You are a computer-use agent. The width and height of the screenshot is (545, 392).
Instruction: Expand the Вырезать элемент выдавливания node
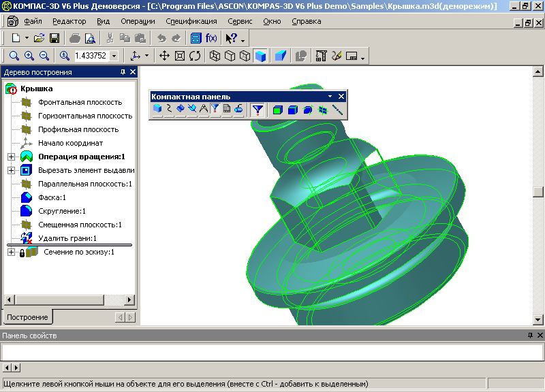(11, 170)
